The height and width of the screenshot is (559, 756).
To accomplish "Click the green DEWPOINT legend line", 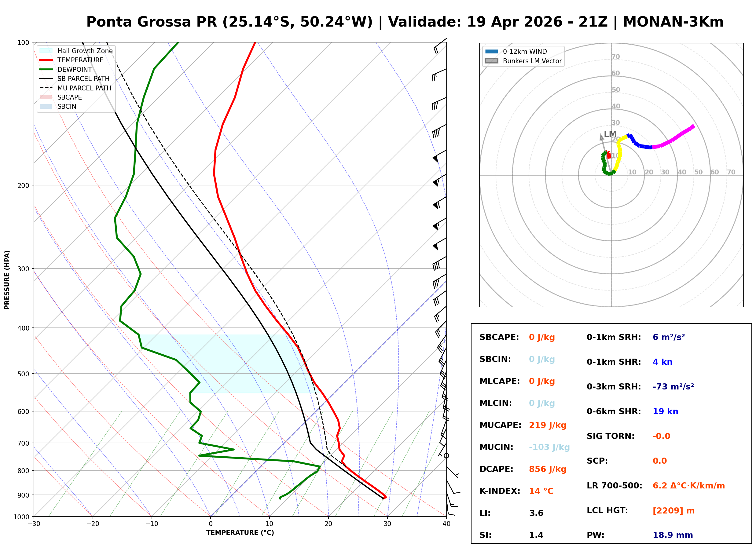I will 46,69.
